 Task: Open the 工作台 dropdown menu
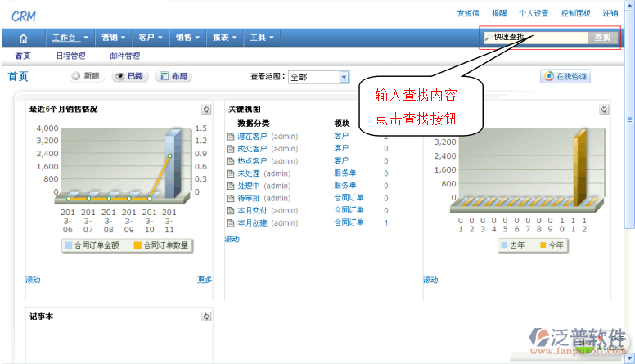(x=70, y=38)
